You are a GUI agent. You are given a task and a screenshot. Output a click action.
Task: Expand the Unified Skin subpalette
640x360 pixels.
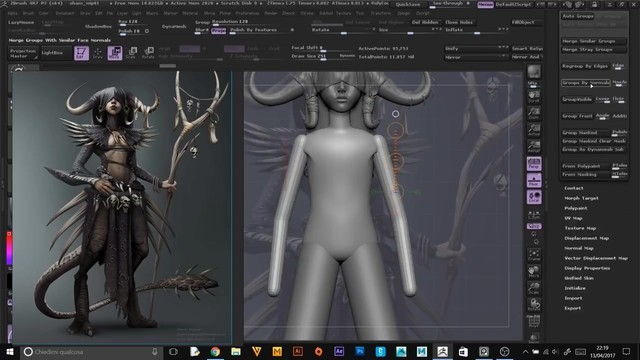point(579,278)
